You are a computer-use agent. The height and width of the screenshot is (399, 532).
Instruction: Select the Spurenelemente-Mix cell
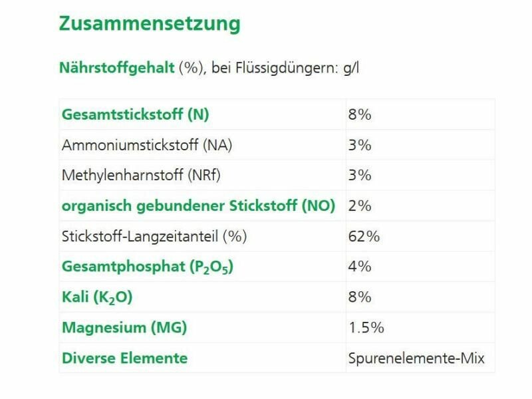416,358
